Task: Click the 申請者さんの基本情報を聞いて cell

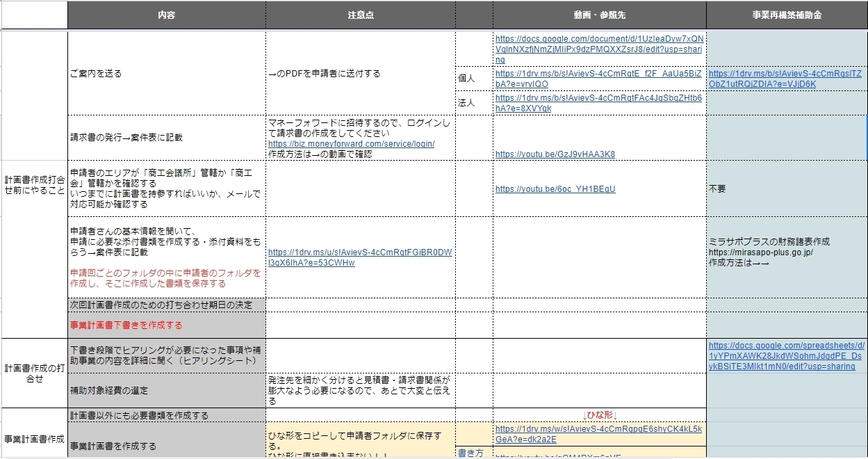Action: click(167, 257)
